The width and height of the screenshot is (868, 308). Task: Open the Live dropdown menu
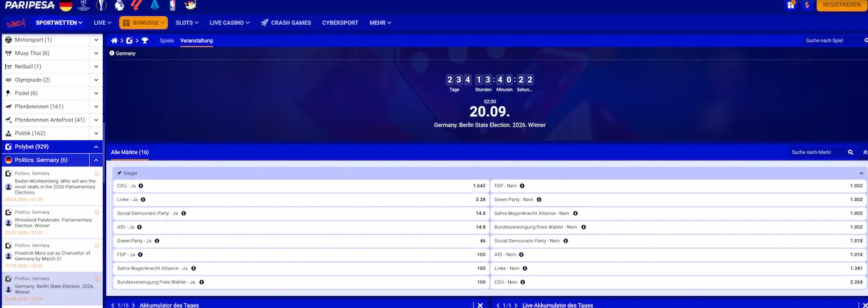pos(102,23)
